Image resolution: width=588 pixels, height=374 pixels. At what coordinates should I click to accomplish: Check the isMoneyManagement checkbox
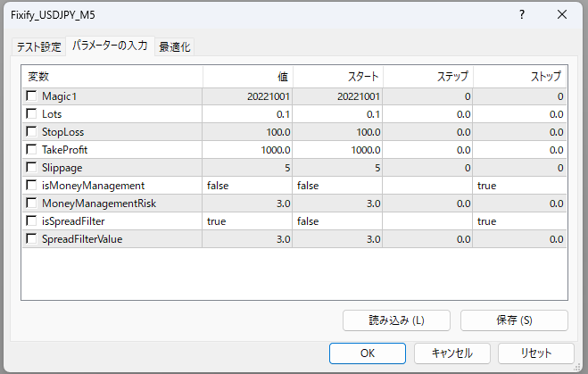[x=32, y=186]
